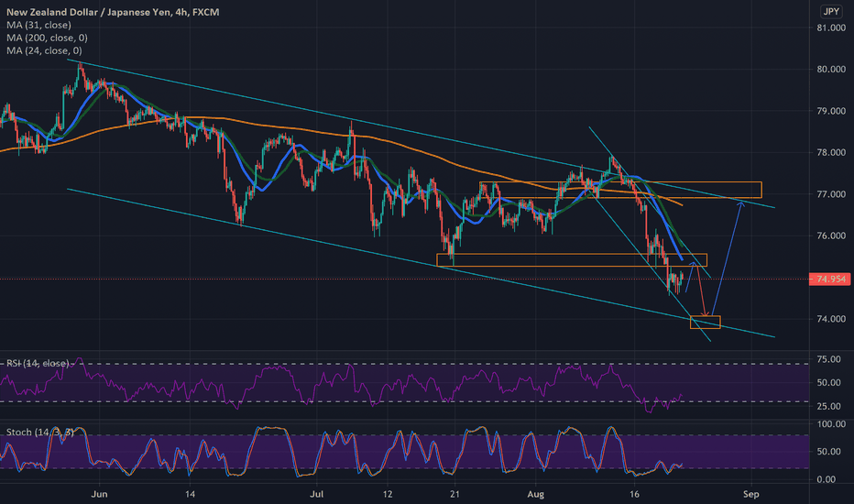The height and width of the screenshot is (504, 854).
Task: Click the RSI 75.00 scale value
Action: [x=829, y=359]
